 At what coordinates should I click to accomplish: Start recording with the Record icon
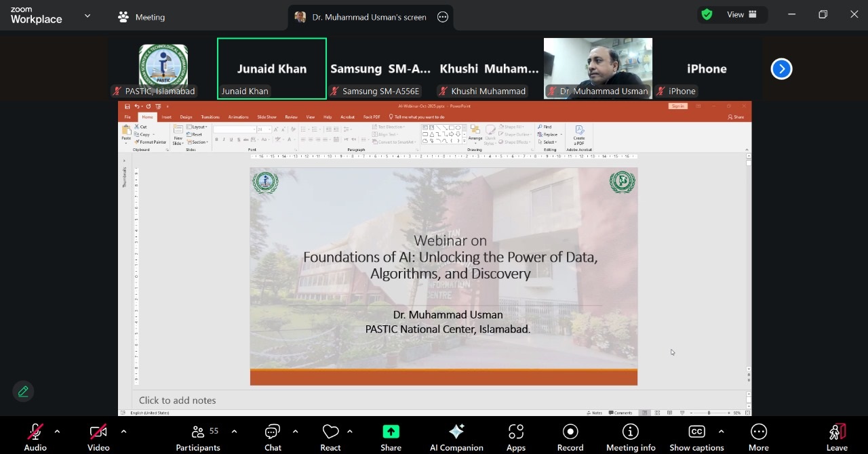[x=570, y=436]
